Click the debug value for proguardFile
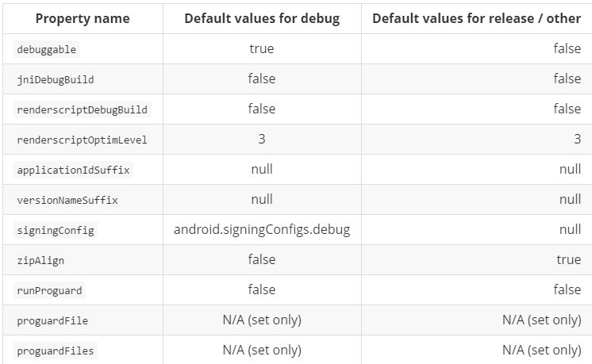 click(262, 320)
